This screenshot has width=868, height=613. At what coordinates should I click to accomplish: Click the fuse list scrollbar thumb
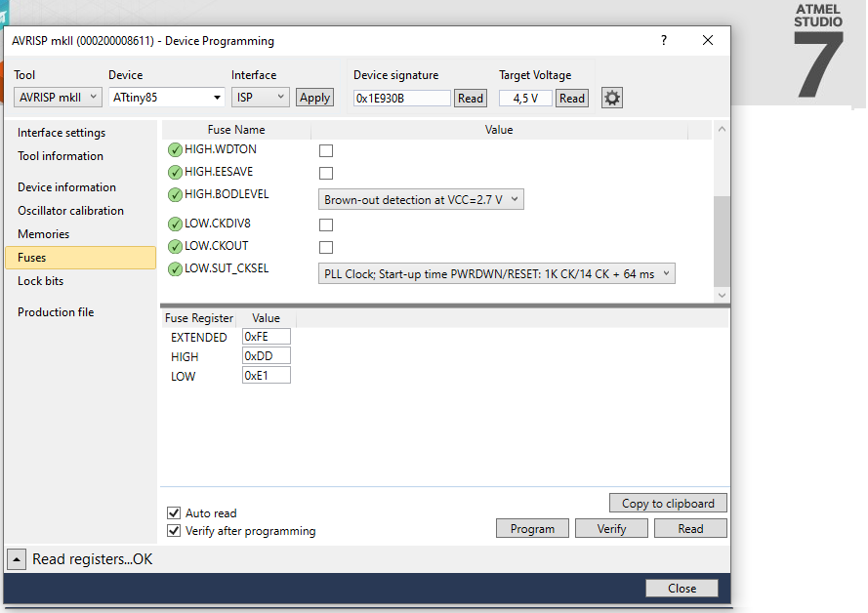(x=722, y=241)
